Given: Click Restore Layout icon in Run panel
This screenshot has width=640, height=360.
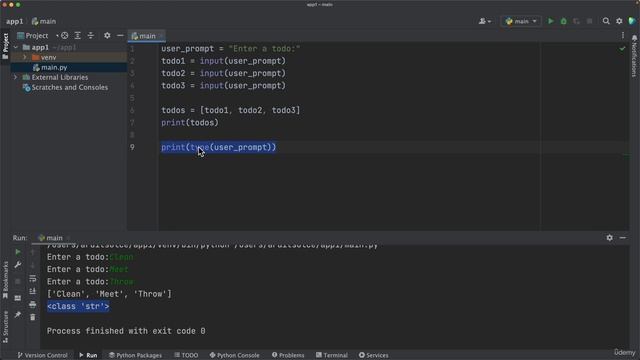Looking at the screenshot, I should click(x=18, y=298).
